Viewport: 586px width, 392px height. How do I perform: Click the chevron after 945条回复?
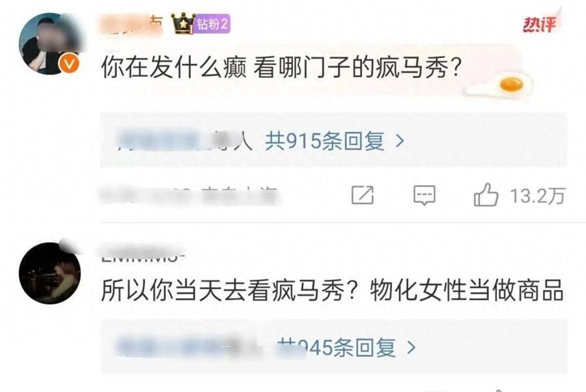click(x=411, y=348)
